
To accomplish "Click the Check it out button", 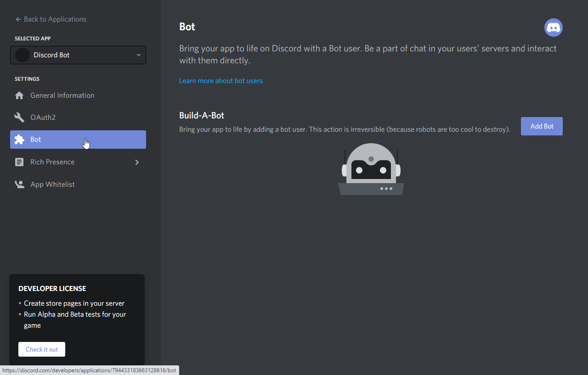I will click(42, 349).
